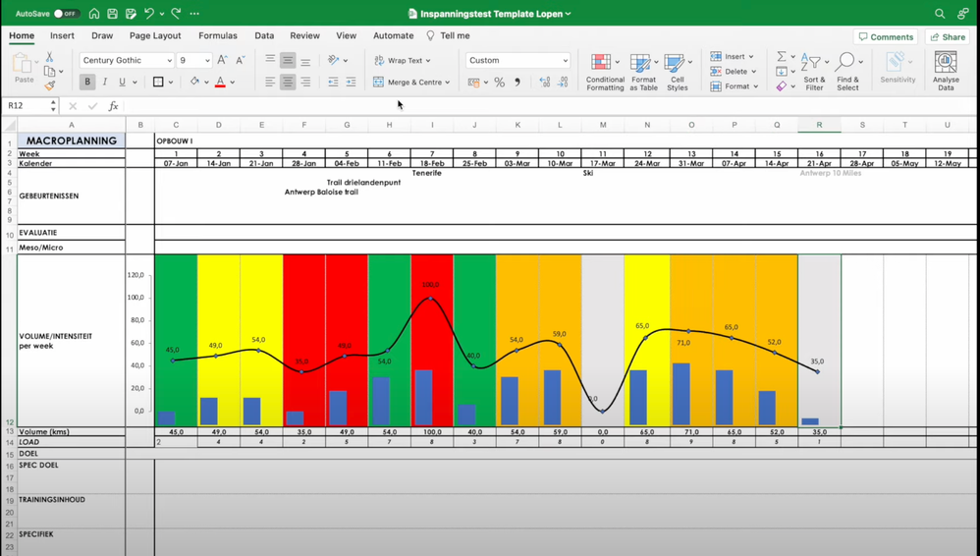Switch to the Formulas tab
Viewport: 980px width, 556px height.
point(217,35)
